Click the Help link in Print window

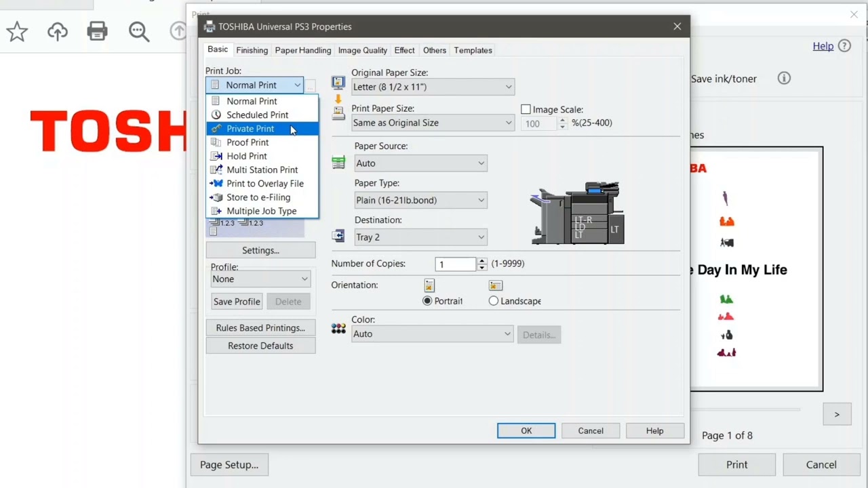tap(823, 46)
